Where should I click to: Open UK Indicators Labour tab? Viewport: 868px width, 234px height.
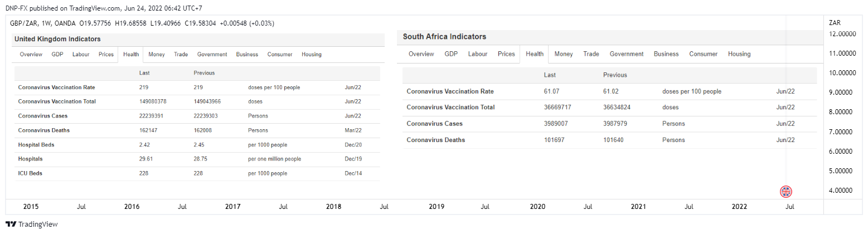coord(81,55)
